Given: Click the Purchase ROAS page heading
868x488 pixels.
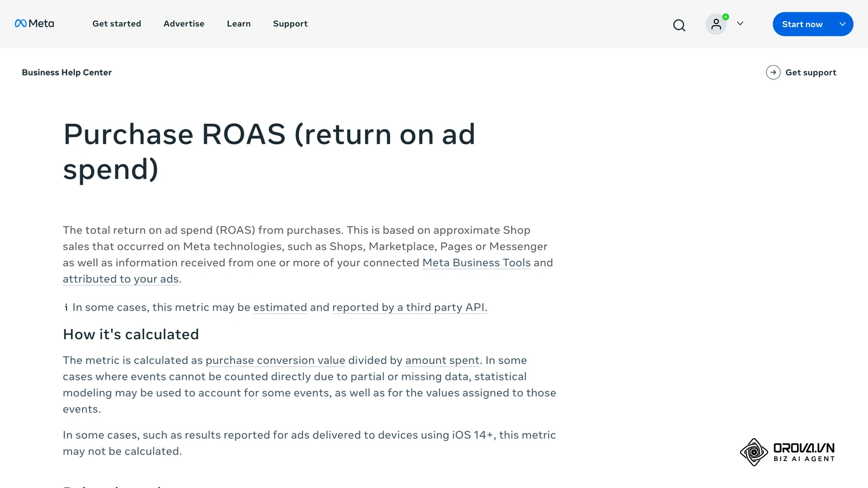Looking at the screenshot, I should [x=269, y=151].
